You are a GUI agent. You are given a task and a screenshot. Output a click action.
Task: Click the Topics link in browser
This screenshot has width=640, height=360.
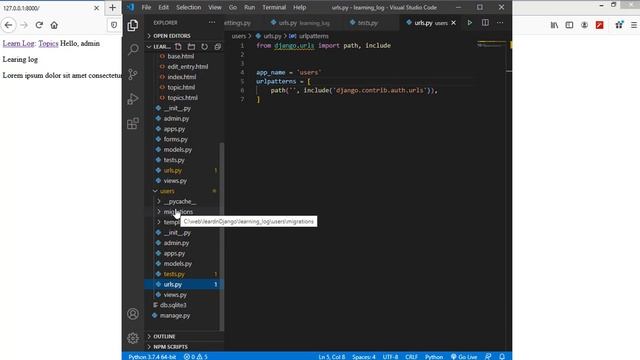point(48,43)
